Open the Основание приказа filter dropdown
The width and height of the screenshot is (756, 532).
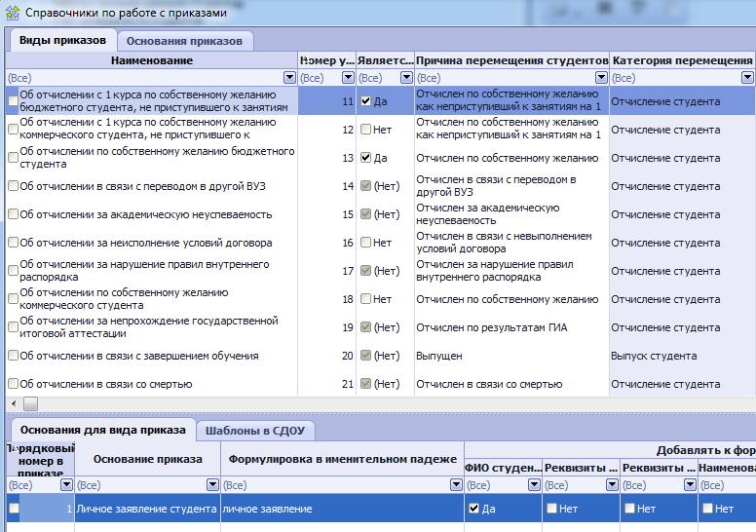pos(212,484)
